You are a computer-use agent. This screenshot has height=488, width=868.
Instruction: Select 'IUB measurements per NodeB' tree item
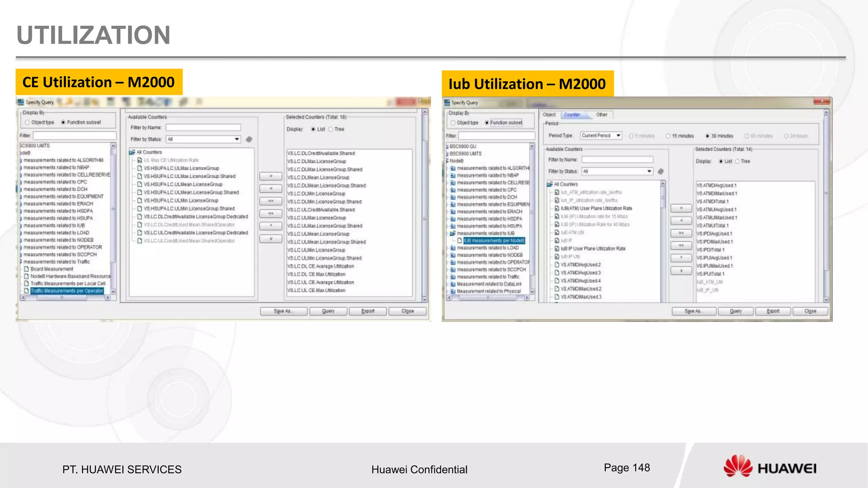click(x=494, y=241)
